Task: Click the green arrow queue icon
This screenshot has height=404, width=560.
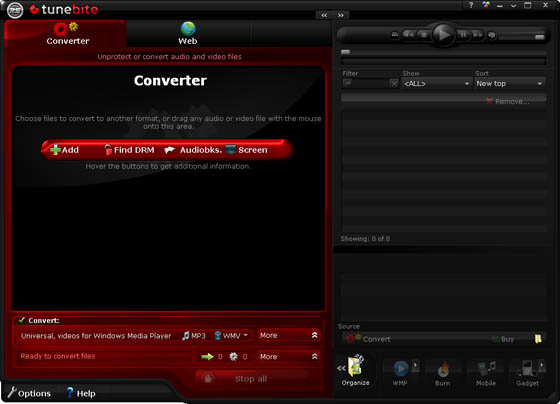Action: point(207,356)
